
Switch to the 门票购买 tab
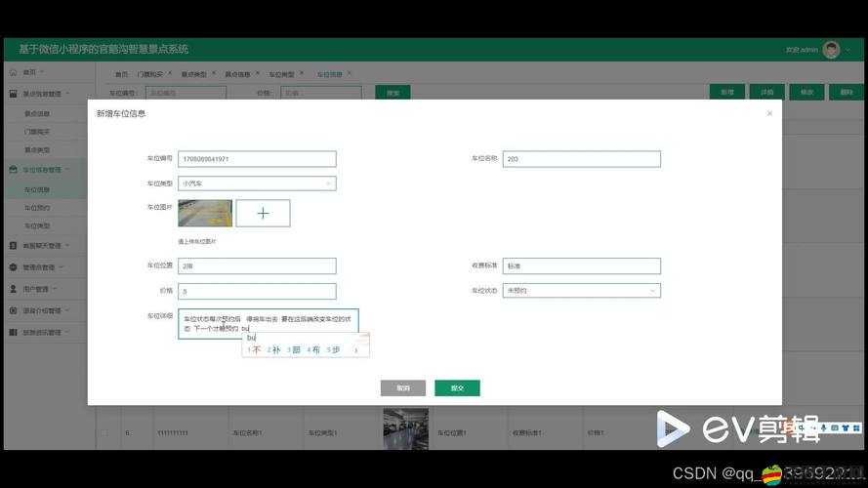150,74
